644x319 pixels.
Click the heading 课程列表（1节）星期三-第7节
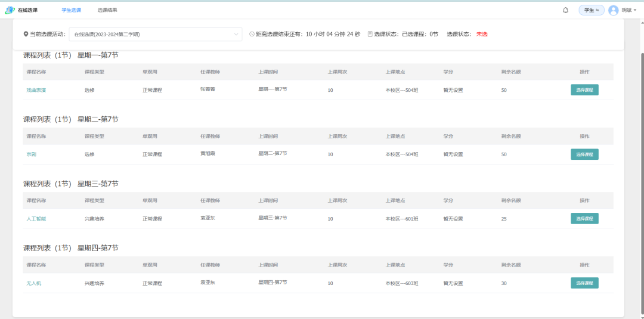70,184
